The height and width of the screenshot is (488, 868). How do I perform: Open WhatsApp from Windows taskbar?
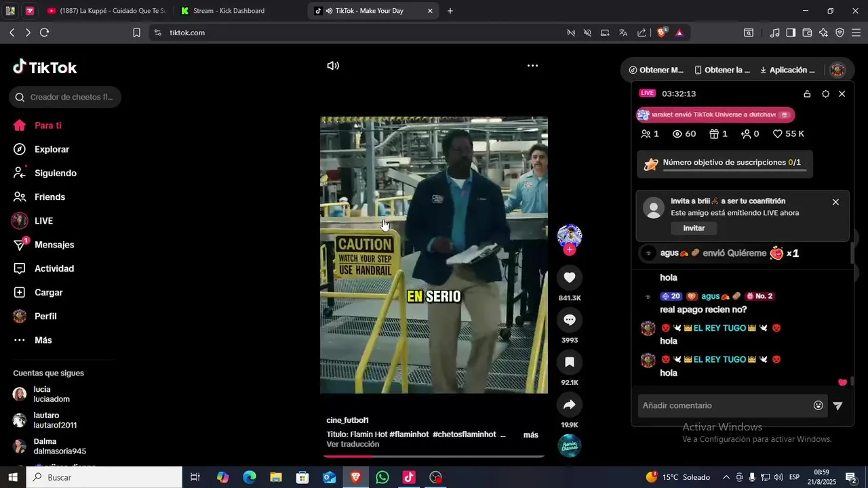[x=382, y=477]
